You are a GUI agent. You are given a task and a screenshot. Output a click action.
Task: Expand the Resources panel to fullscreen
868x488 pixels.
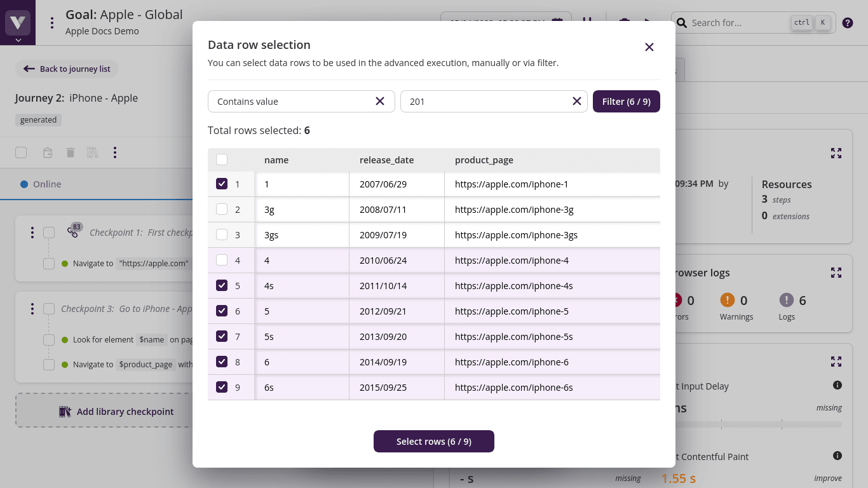click(836, 153)
